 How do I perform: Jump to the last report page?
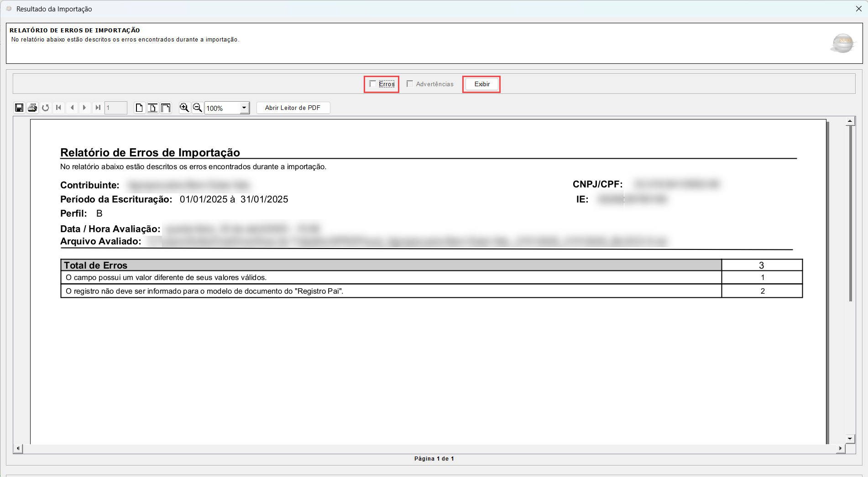pos(98,108)
